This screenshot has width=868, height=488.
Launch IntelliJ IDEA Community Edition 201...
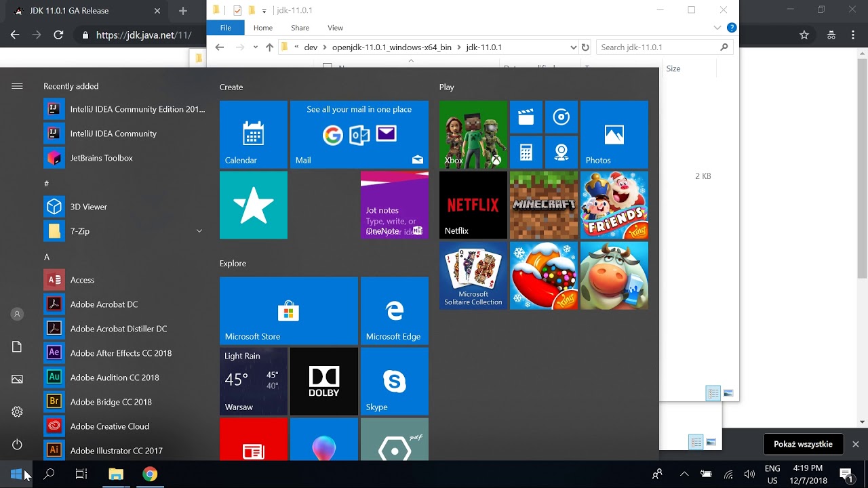tap(125, 109)
